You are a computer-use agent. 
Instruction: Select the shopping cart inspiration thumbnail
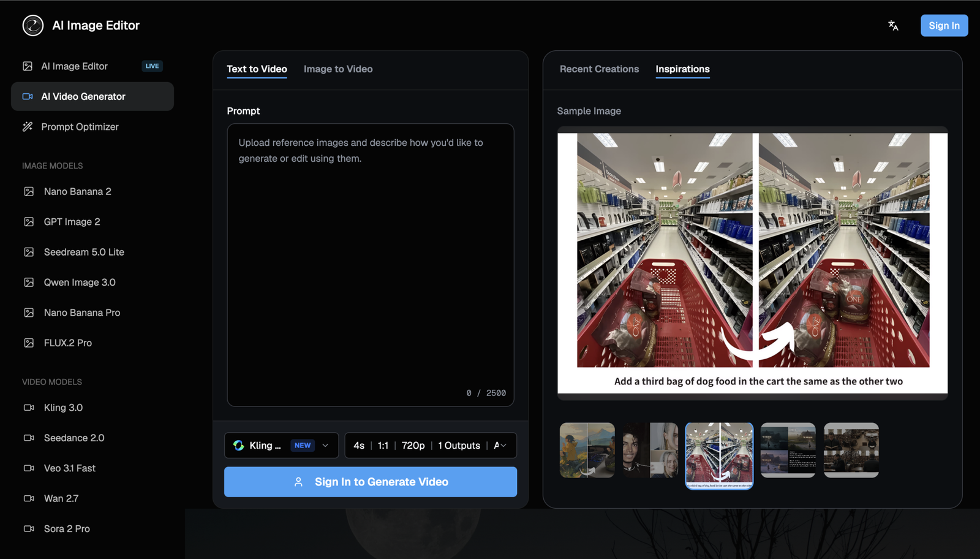[x=719, y=456]
